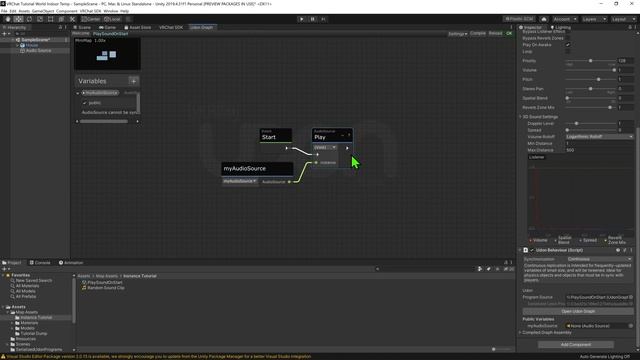
Task: Pause the editor playback
Action: coord(313,19)
